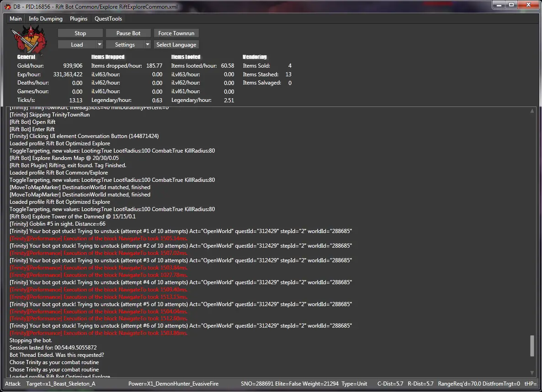The height and width of the screenshot is (392, 542).
Task: Minimize the DB window
Action: click(x=499, y=5)
